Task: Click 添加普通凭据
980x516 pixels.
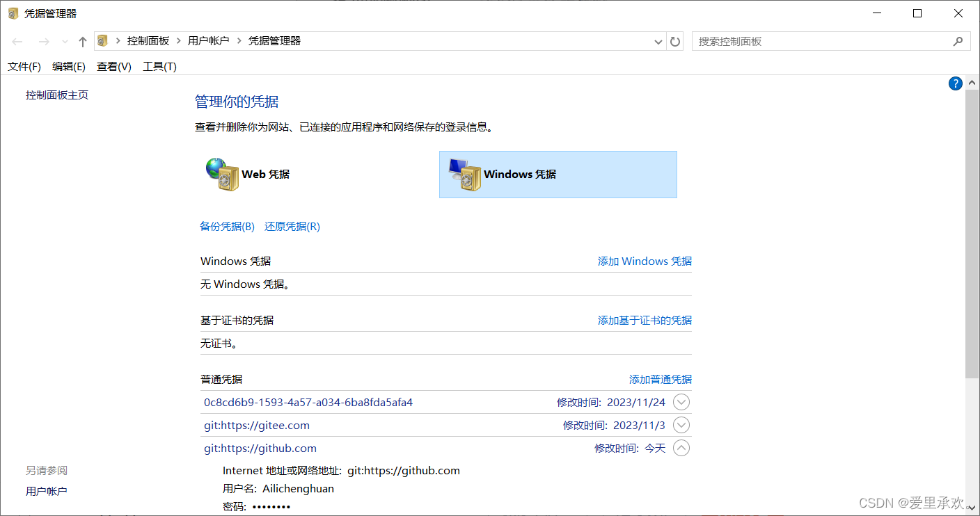Action: (x=661, y=380)
